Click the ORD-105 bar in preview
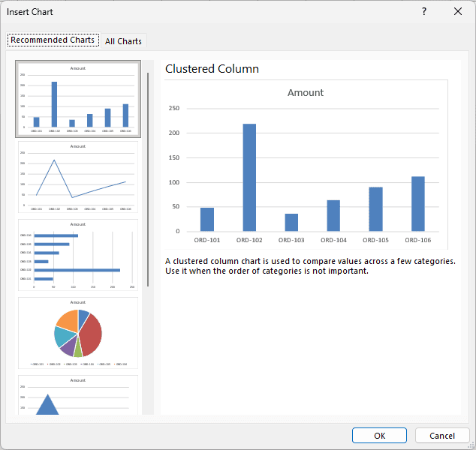Viewport: 476px width, 450px height. tap(375, 209)
